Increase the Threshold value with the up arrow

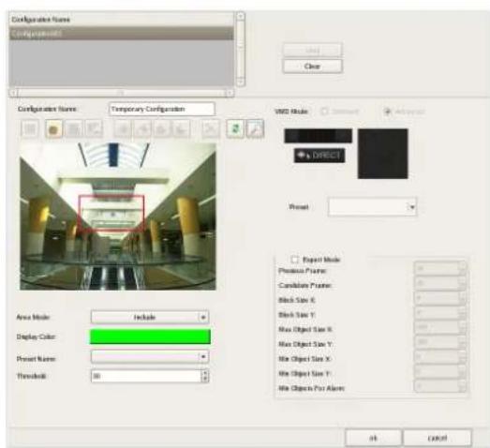point(205,373)
